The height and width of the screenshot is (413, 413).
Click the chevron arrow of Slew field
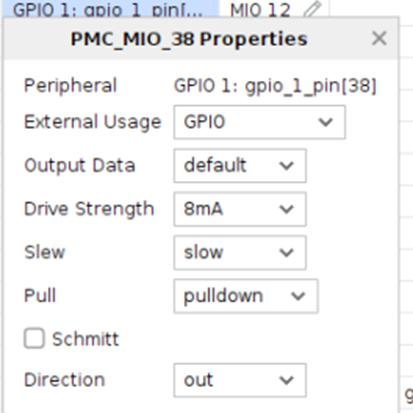(286, 253)
